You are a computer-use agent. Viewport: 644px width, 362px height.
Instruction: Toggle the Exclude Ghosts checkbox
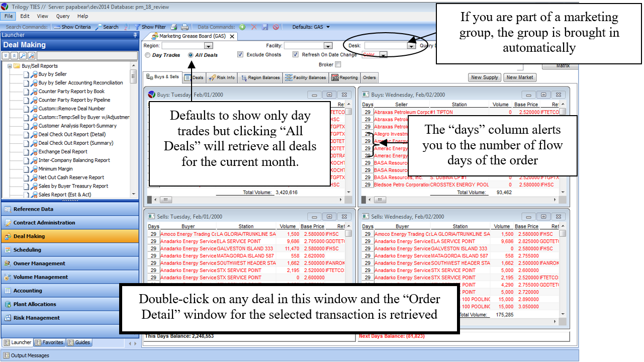tap(240, 54)
